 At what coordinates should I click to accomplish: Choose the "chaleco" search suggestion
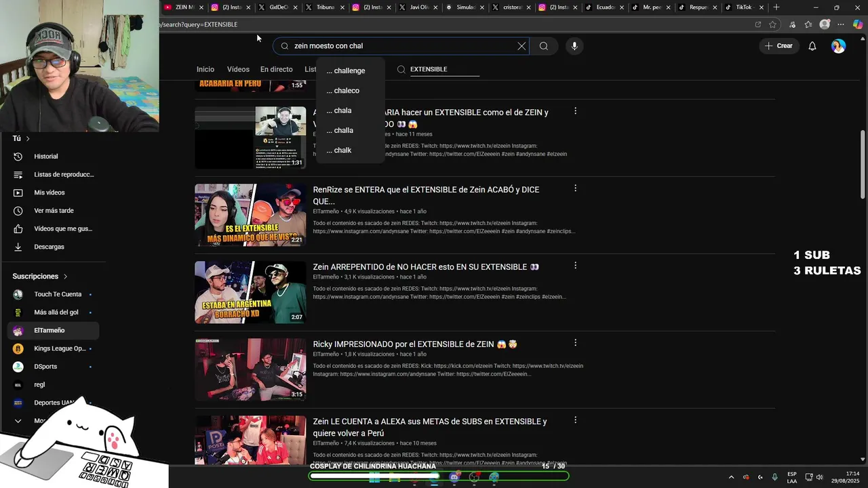pos(350,90)
